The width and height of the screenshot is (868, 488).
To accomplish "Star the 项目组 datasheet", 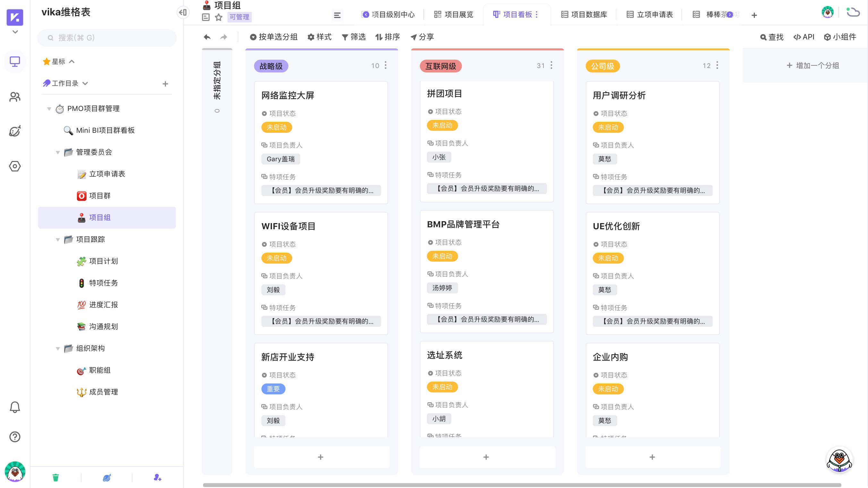I will click(219, 17).
